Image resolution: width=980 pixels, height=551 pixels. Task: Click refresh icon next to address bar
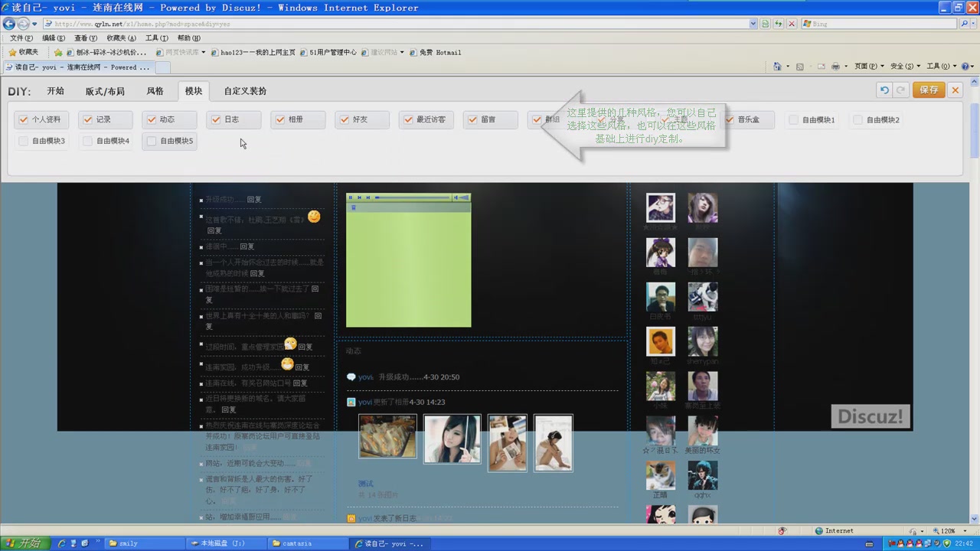[778, 24]
